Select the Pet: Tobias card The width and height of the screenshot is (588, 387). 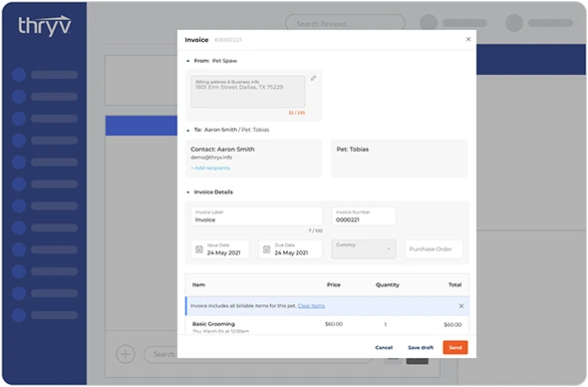point(399,158)
